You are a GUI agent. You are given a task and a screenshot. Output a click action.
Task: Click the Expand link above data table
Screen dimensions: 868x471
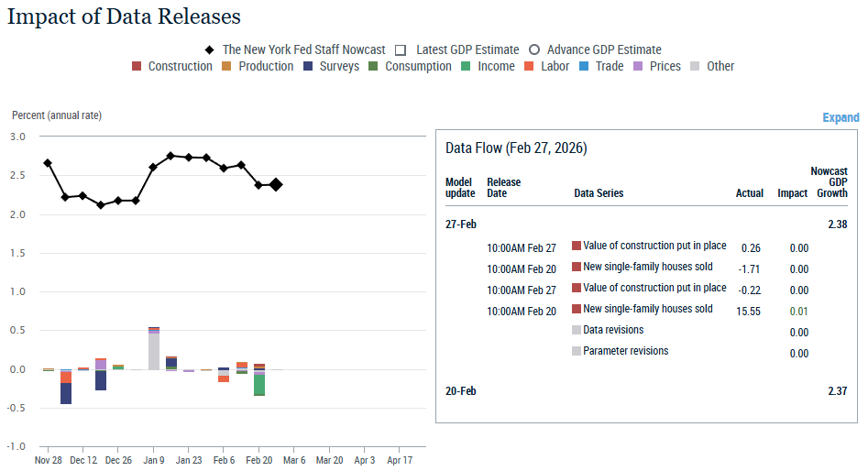[840, 117]
